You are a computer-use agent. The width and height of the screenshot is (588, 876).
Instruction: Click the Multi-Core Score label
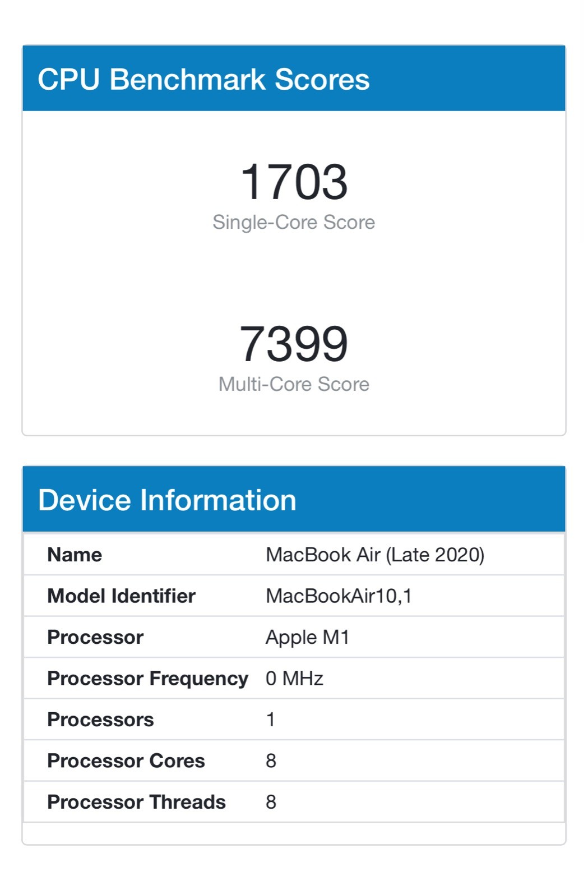click(x=294, y=384)
